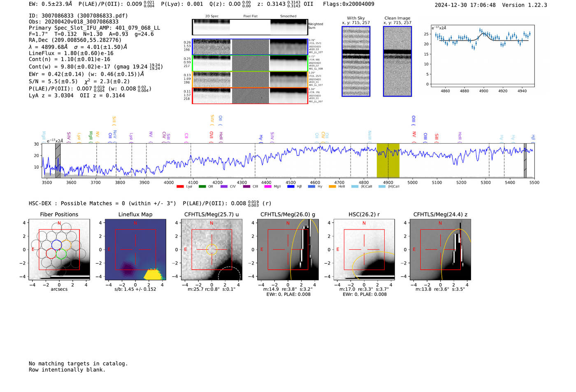This screenshot has height=392, width=576.
Task: Select the red-outlined fiber spectrum row
Action: tap(250, 95)
